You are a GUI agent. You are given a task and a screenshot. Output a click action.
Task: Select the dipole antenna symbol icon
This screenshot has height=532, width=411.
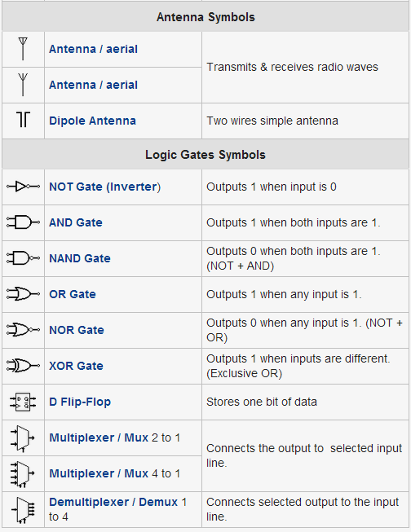[x=23, y=120]
